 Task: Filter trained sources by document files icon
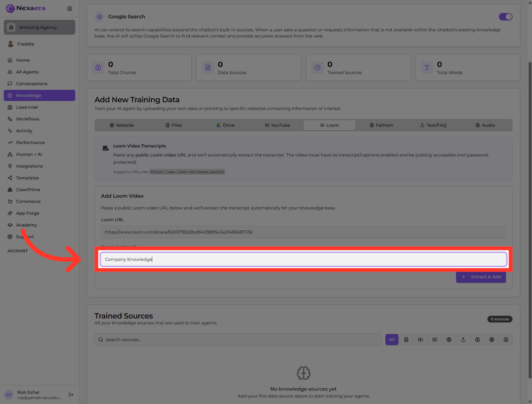click(x=406, y=340)
